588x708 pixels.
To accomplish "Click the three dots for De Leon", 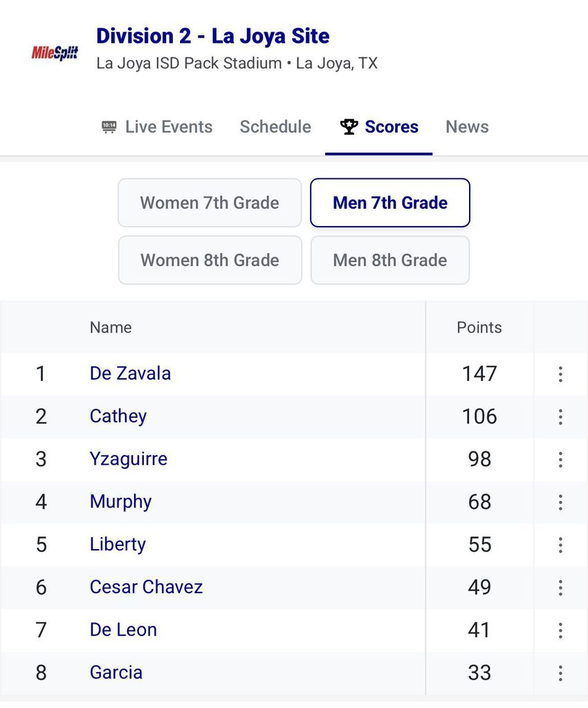I will click(x=560, y=631).
